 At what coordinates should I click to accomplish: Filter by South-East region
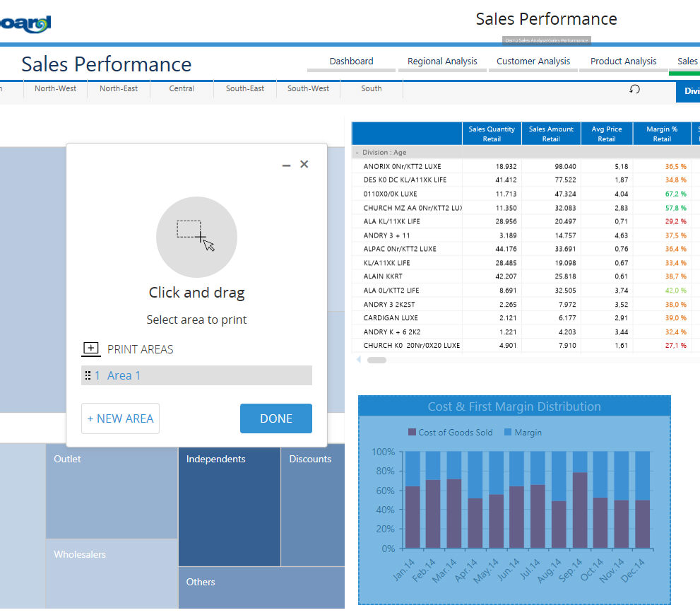coord(245,88)
